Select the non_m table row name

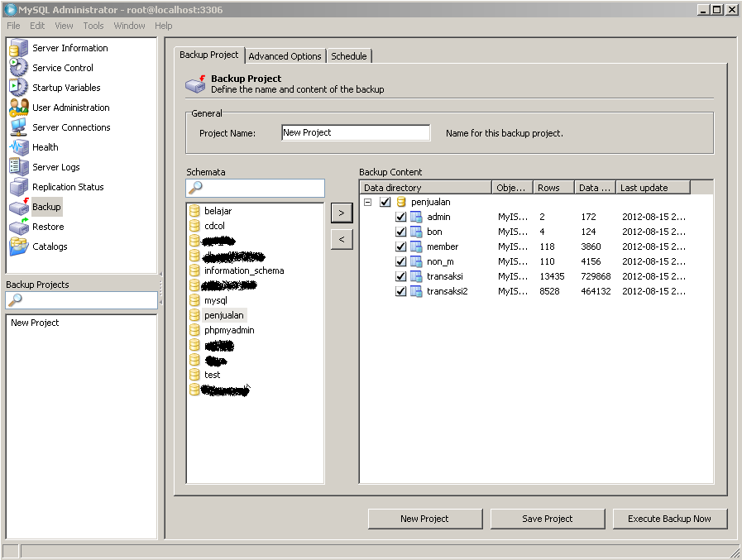tap(440, 261)
